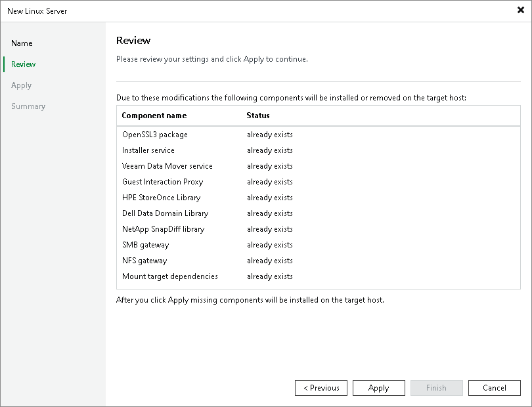Click the Status column header
Image resolution: width=532 pixels, height=407 pixels.
tap(257, 116)
